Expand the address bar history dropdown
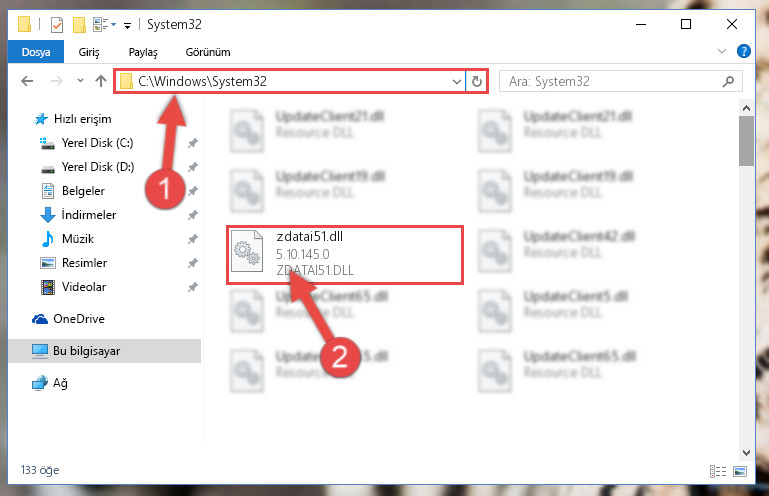Image resolution: width=769 pixels, height=496 pixels. click(457, 81)
